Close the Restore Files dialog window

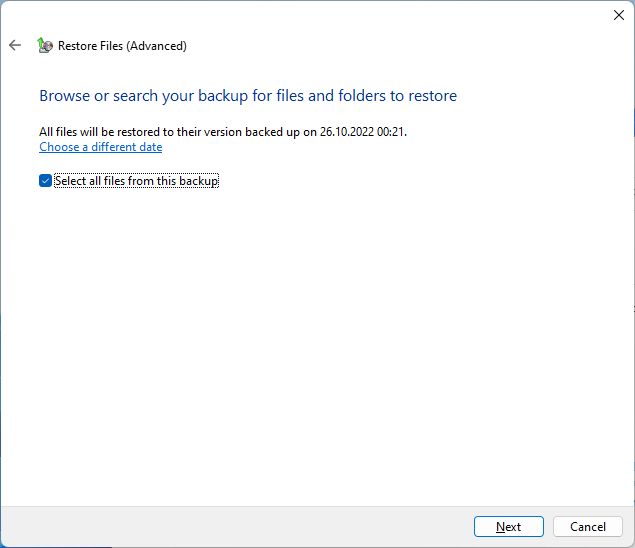tap(618, 15)
